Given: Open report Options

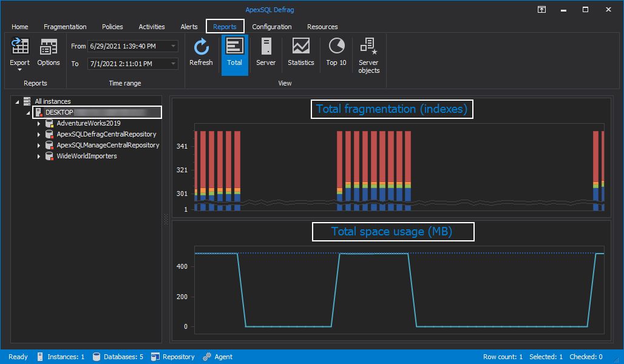Looking at the screenshot, I should pyautogui.click(x=49, y=52).
